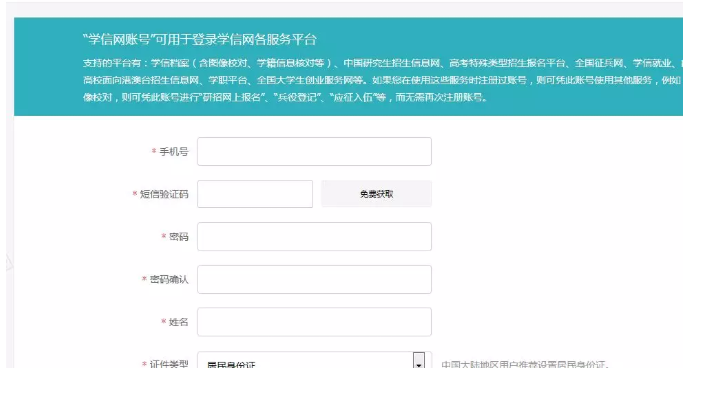Click the dropdown arrow of 证件类型 selector
This screenshot has height=396, width=703.
(x=419, y=361)
